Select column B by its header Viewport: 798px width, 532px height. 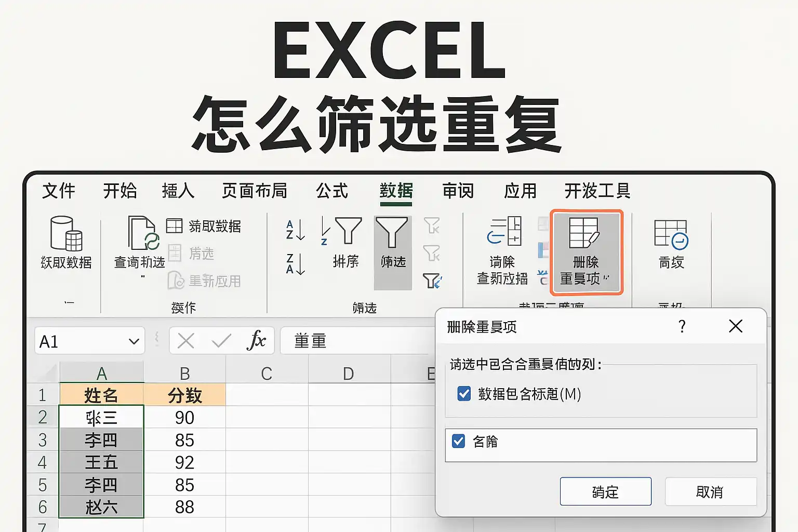tap(184, 373)
